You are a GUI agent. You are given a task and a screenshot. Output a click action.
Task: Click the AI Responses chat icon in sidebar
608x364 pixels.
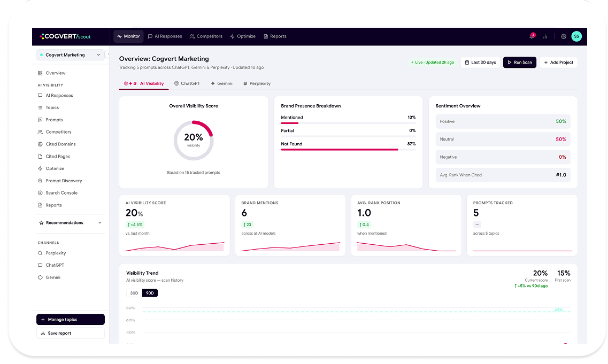[40, 95]
